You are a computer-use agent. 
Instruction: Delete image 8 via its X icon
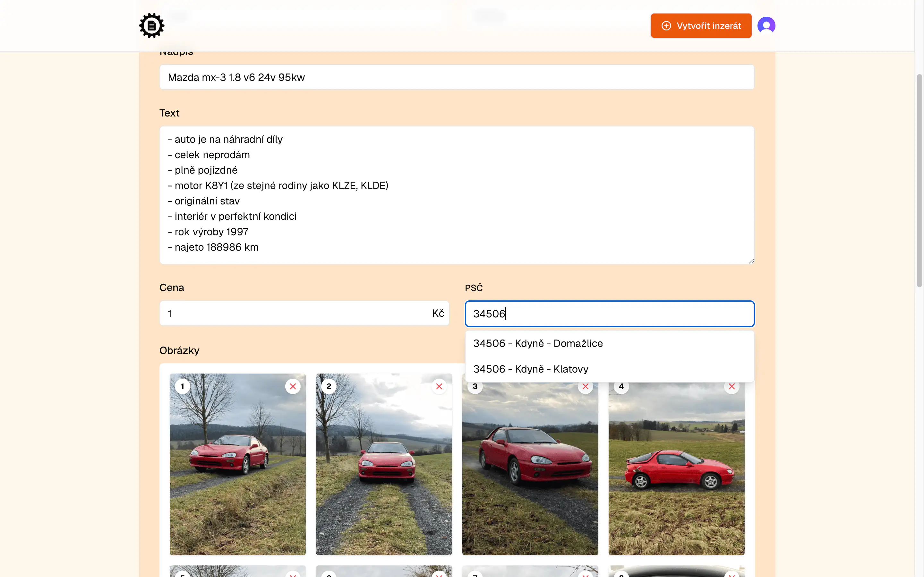coord(732,575)
